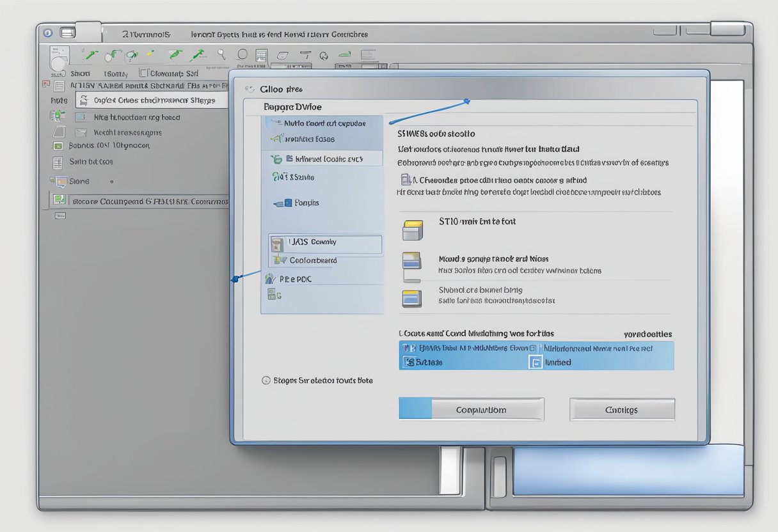Click the yellow star toolbar icon

point(150,54)
